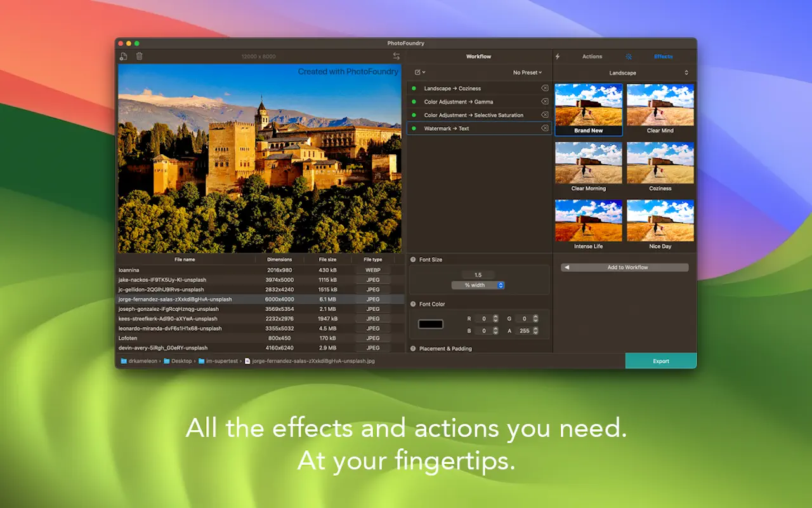Click the A alpha value field 255
The image size is (812, 508).
coord(523,331)
